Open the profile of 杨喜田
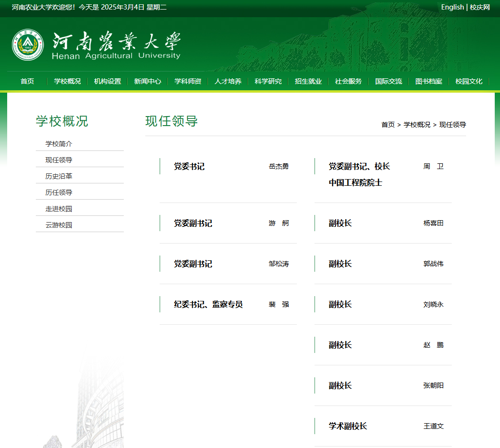 (x=434, y=223)
